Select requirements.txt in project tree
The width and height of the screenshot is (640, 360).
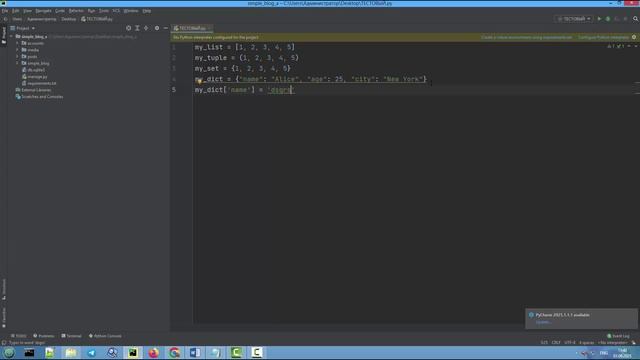coord(39,83)
